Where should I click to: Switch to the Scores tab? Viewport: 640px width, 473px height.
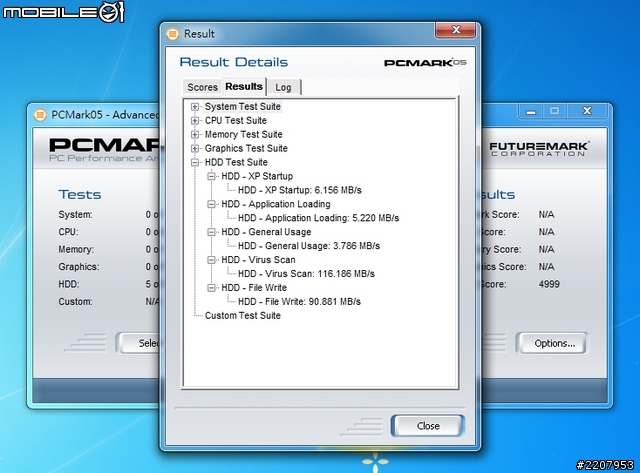pos(202,87)
